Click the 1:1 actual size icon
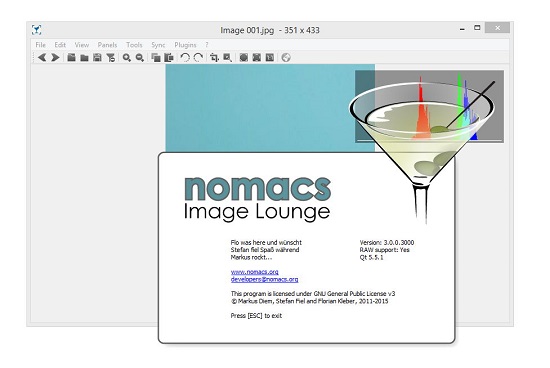Screen dimensions: 550x368 270,58
